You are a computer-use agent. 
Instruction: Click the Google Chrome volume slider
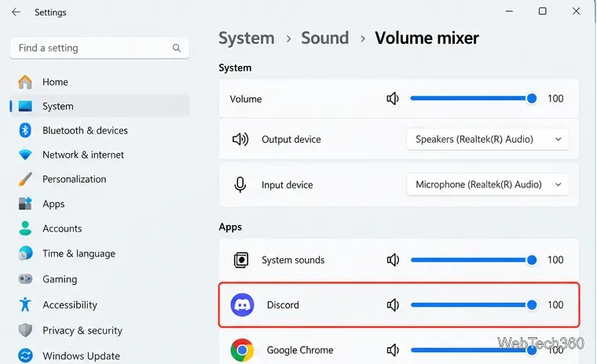(x=474, y=350)
